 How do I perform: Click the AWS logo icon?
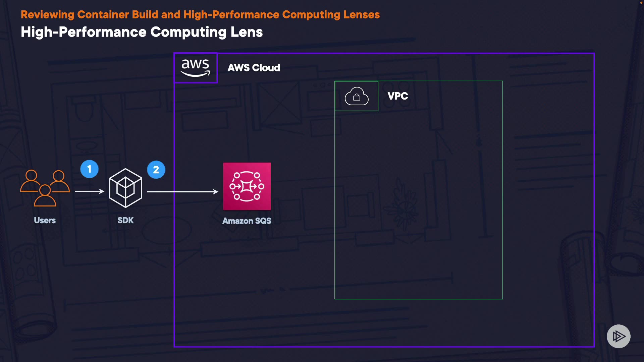[196, 68]
